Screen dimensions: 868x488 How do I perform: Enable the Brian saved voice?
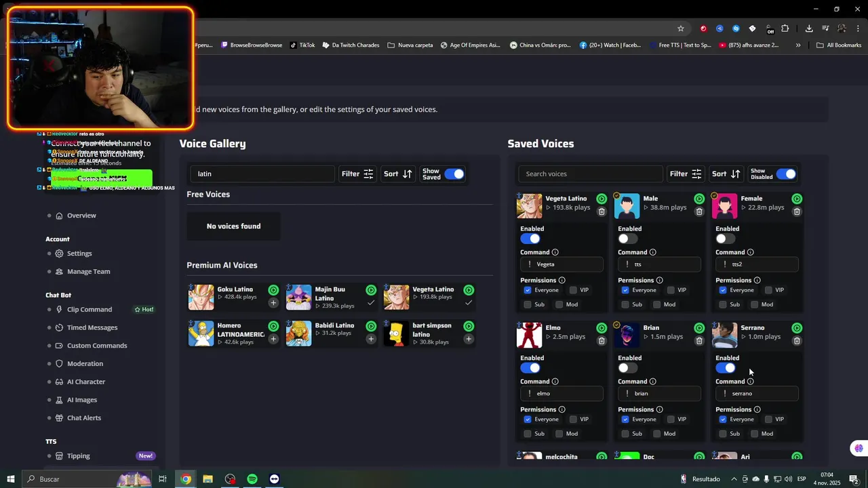tap(628, 368)
